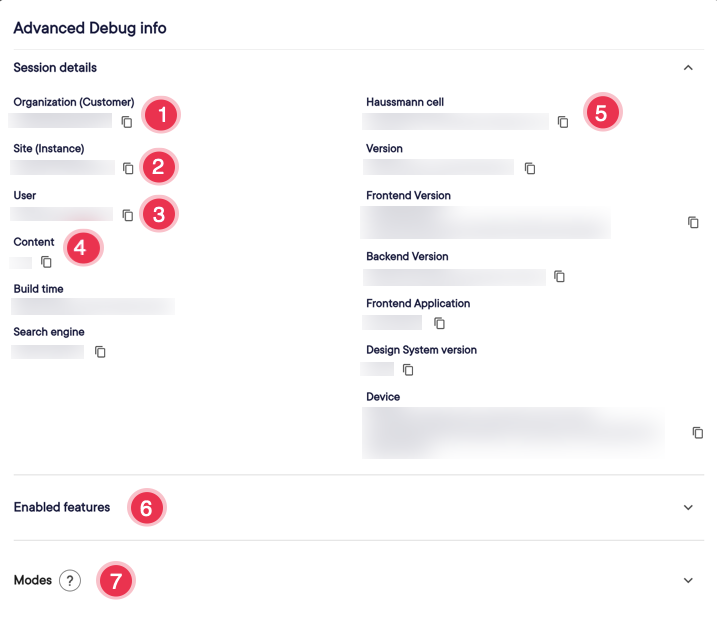Click the Modes section heading
The width and height of the screenshot is (717, 619).
tap(32, 580)
